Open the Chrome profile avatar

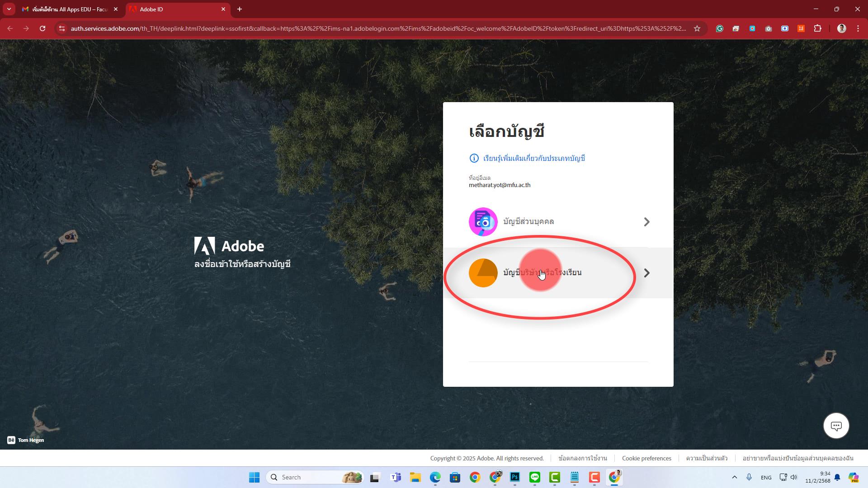click(842, 28)
